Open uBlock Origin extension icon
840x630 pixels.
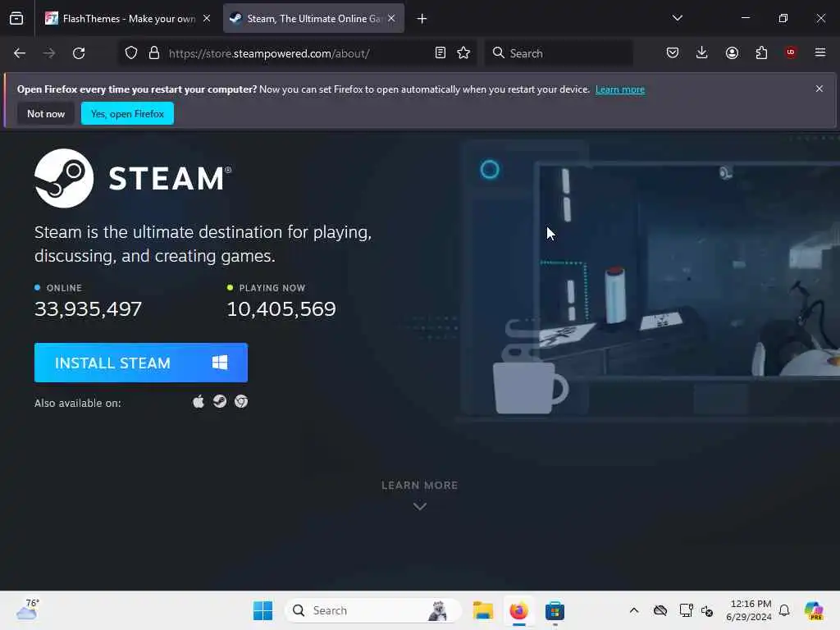point(791,52)
